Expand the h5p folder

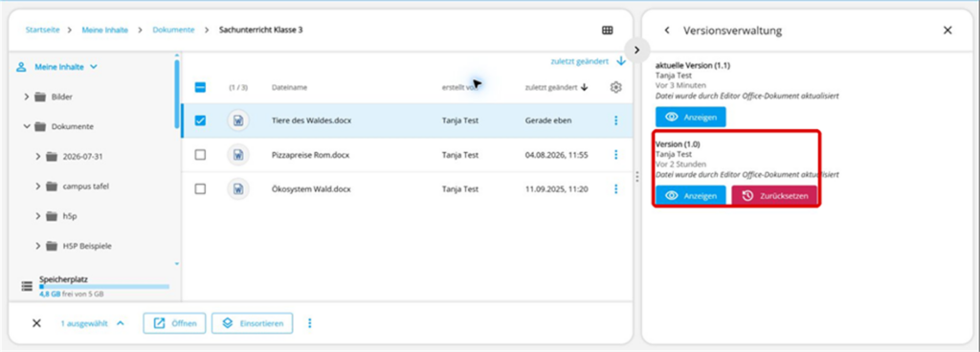pos(38,216)
